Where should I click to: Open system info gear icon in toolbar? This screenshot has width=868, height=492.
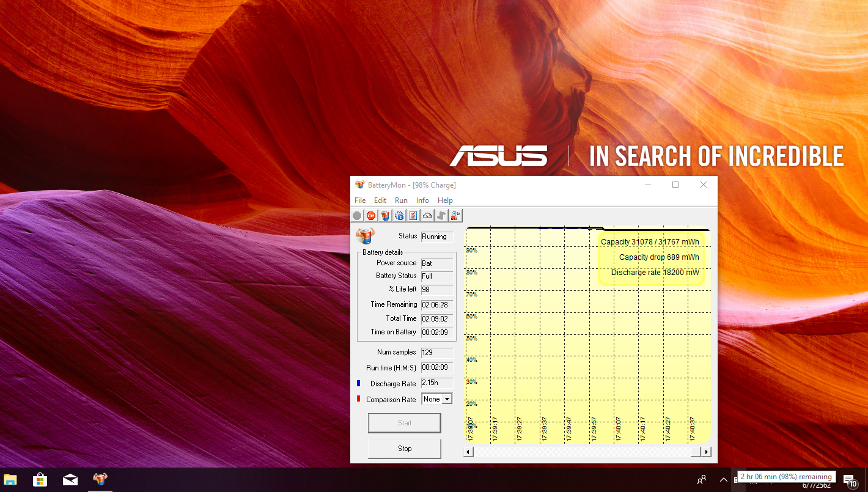click(399, 216)
